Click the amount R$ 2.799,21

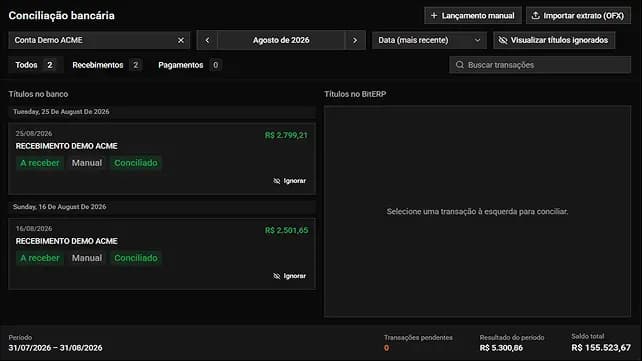(x=286, y=135)
